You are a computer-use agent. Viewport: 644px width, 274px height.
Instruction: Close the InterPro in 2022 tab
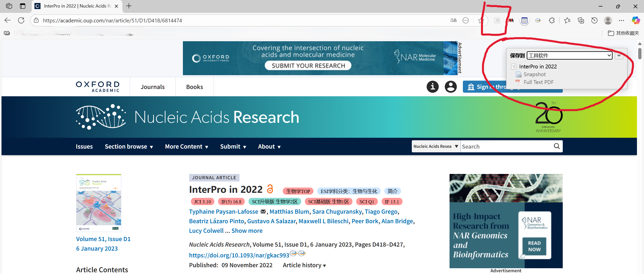(x=116, y=6)
